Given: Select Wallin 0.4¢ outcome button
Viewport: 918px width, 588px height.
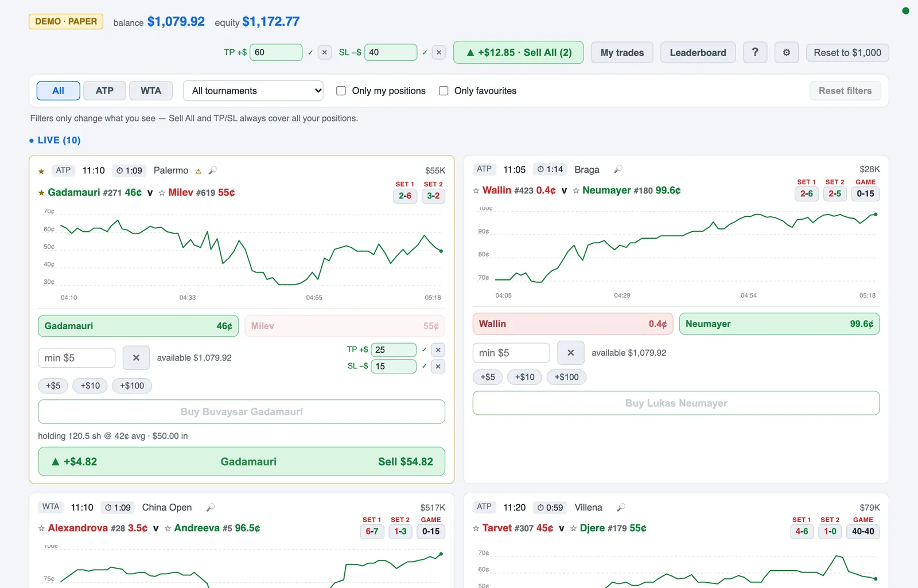Looking at the screenshot, I should click(x=573, y=324).
